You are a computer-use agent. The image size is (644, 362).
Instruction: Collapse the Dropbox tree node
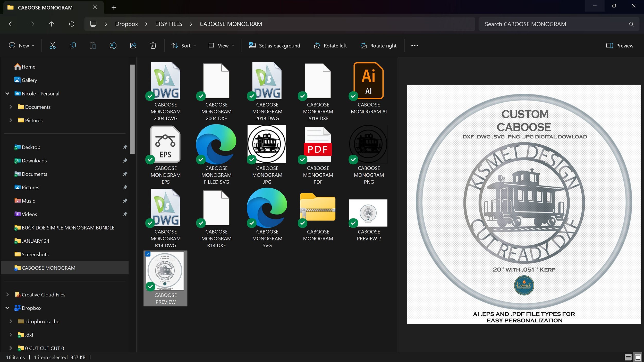pyautogui.click(x=7, y=308)
